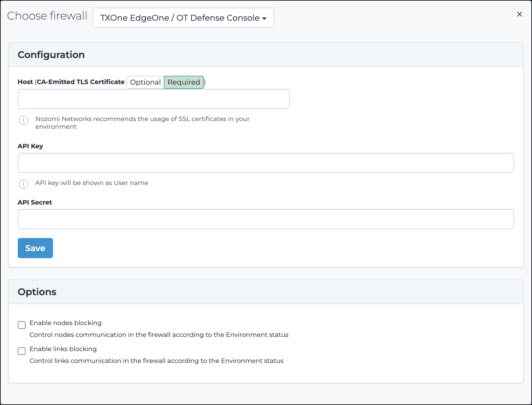
Task: Enable nodes blocking checkbox
Action: click(22, 325)
